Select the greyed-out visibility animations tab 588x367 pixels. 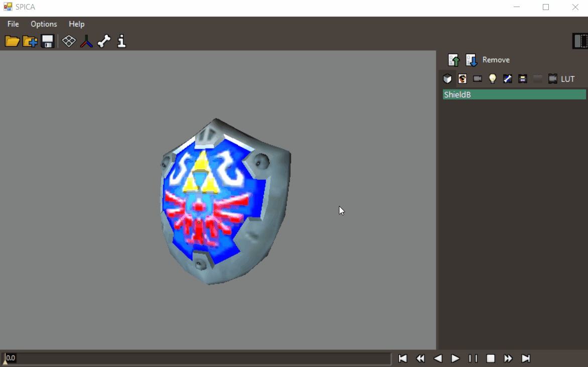pos(537,79)
